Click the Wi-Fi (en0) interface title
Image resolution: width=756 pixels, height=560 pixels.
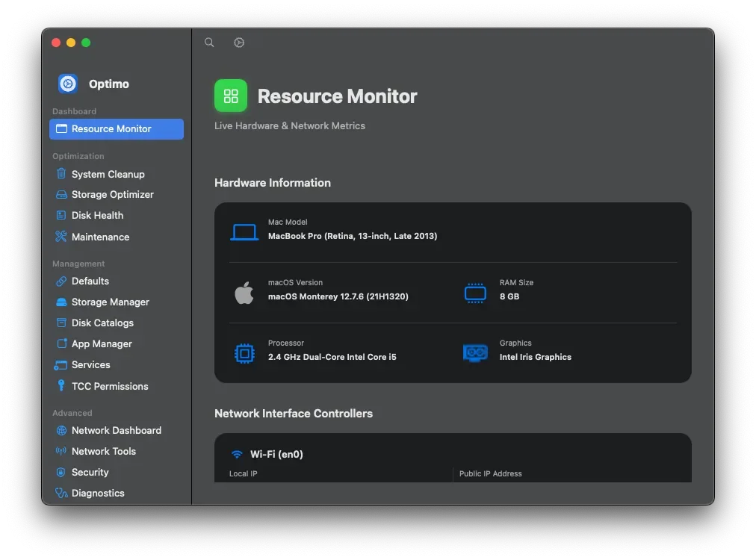tap(276, 455)
